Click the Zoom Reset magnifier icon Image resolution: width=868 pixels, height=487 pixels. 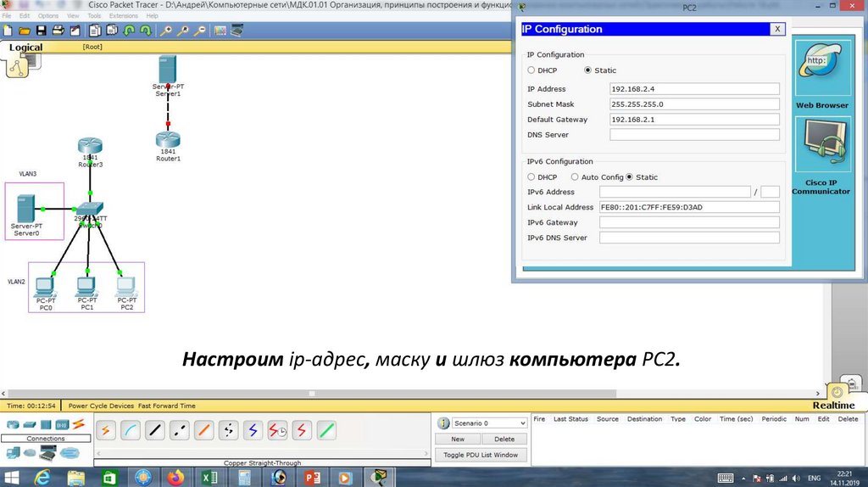click(x=183, y=31)
